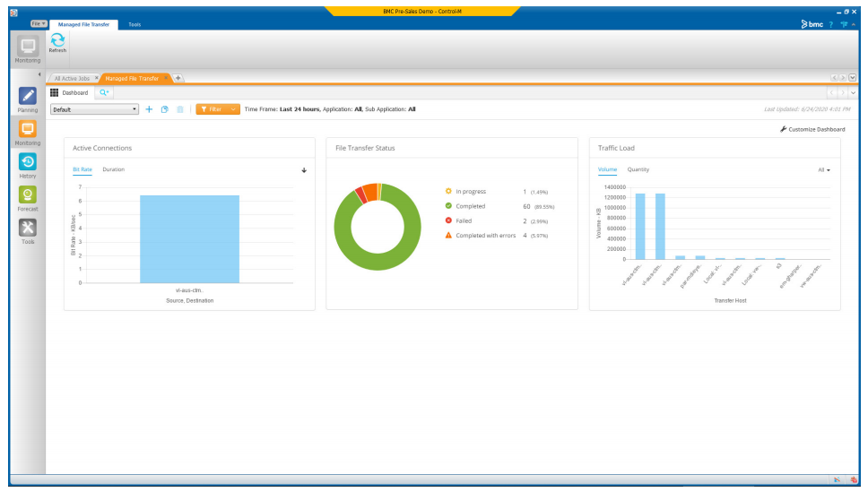Switch to the All Active Jobs tab
This screenshot has width=868, height=492.
pos(74,78)
